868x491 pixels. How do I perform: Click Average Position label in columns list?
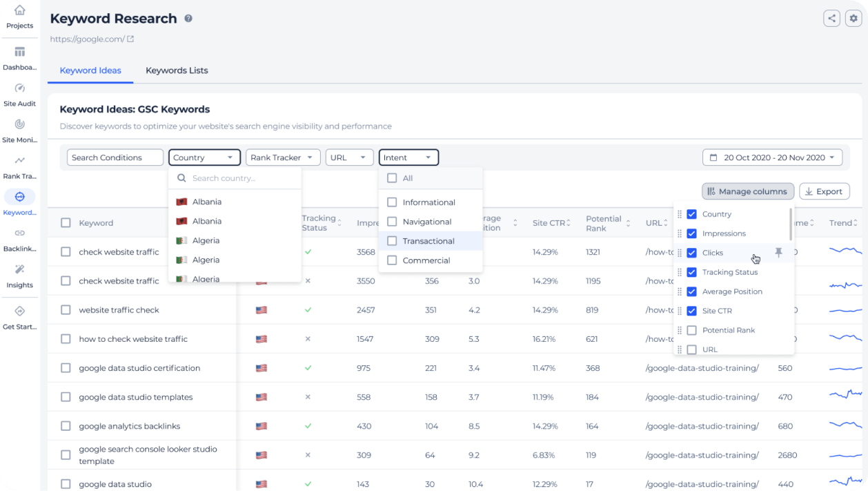point(732,291)
